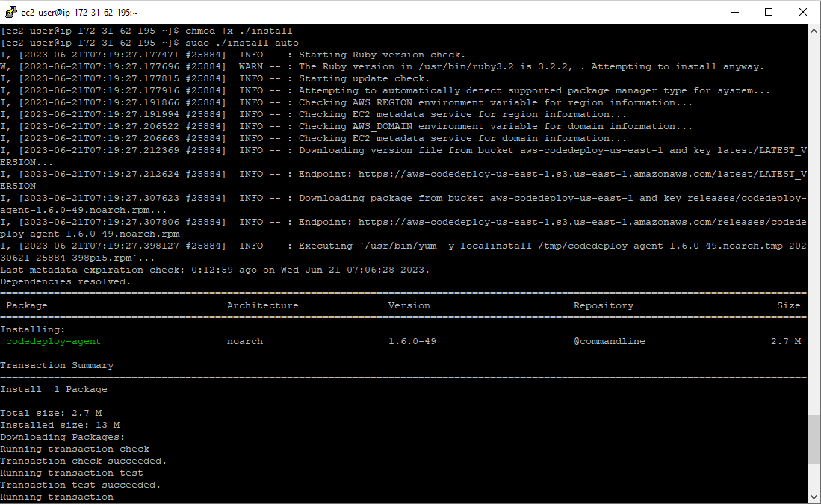Click 'Running transaction test' line
821x504 pixels.
72,473
